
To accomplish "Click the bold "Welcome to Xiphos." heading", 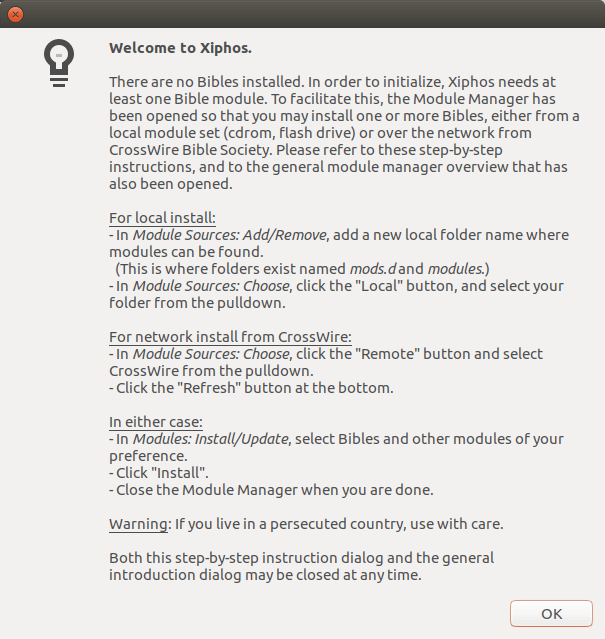I will coord(180,48).
